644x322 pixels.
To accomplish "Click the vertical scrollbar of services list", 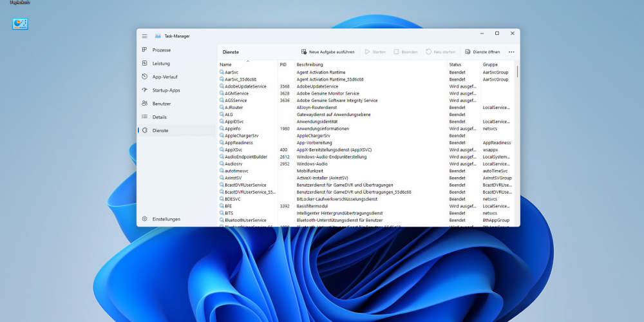I will coord(517,72).
